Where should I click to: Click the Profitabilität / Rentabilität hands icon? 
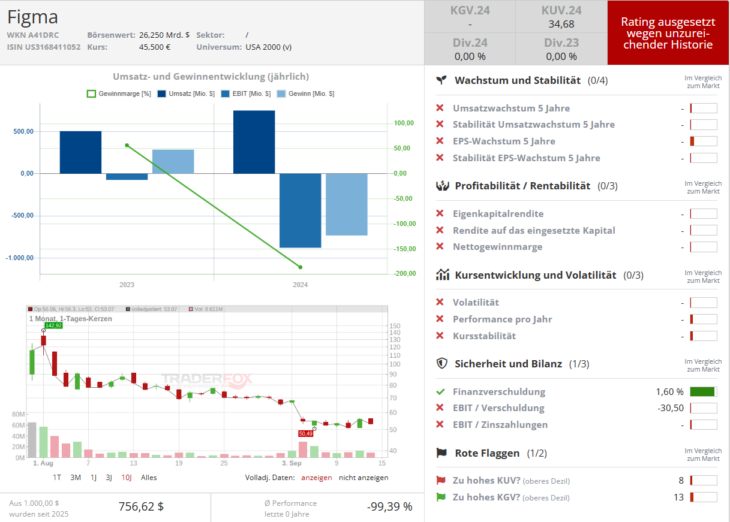(x=442, y=186)
